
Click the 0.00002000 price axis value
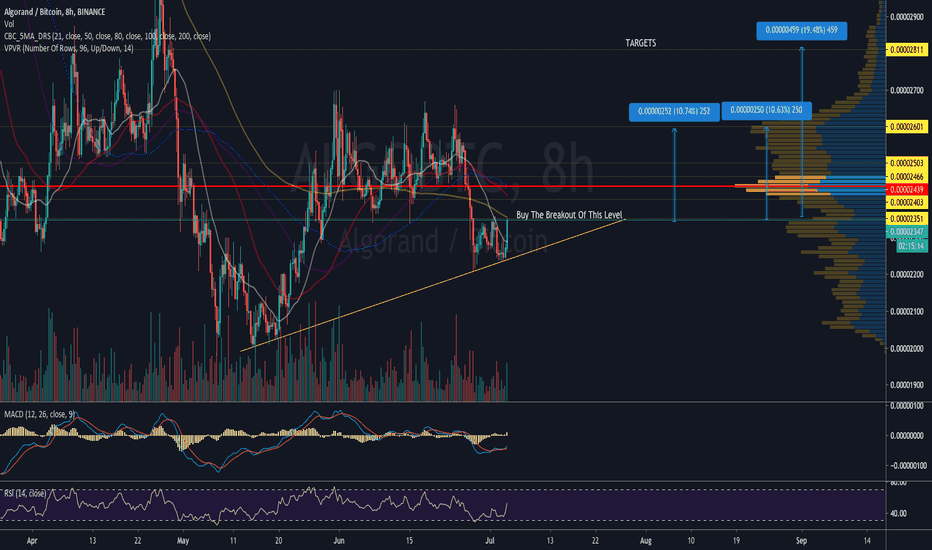pos(907,348)
